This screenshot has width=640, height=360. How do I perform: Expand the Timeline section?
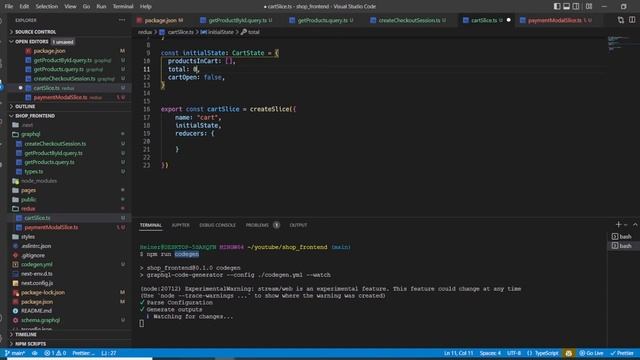[25, 335]
